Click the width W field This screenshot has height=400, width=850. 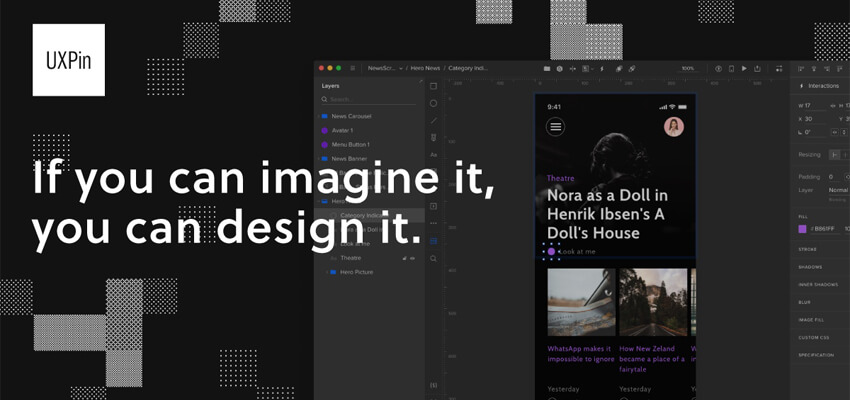click(x=812, y=106)
